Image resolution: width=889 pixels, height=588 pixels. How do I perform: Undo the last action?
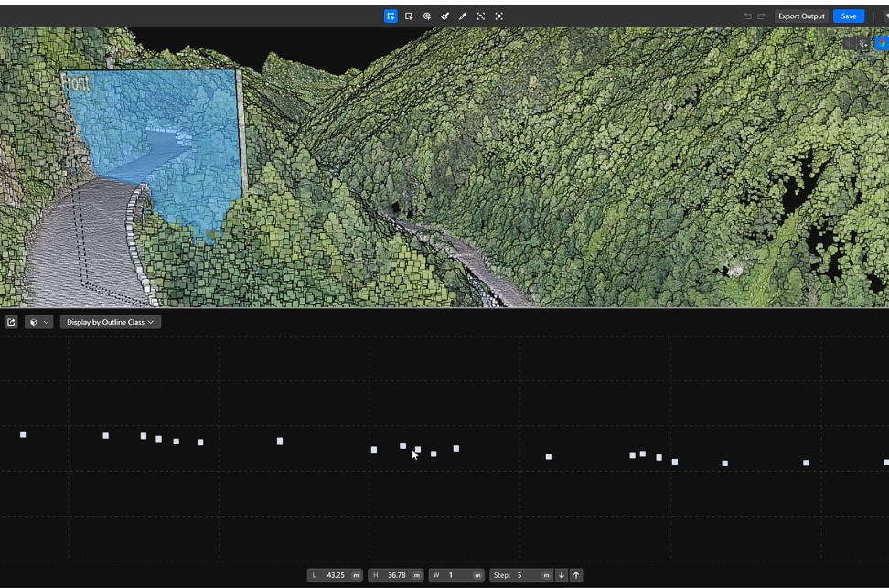747,16
